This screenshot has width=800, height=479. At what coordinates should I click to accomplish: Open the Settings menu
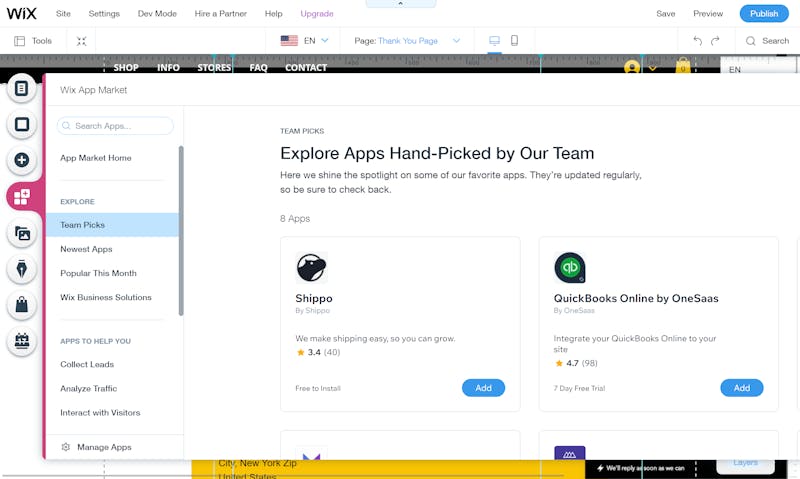[104, 13]
